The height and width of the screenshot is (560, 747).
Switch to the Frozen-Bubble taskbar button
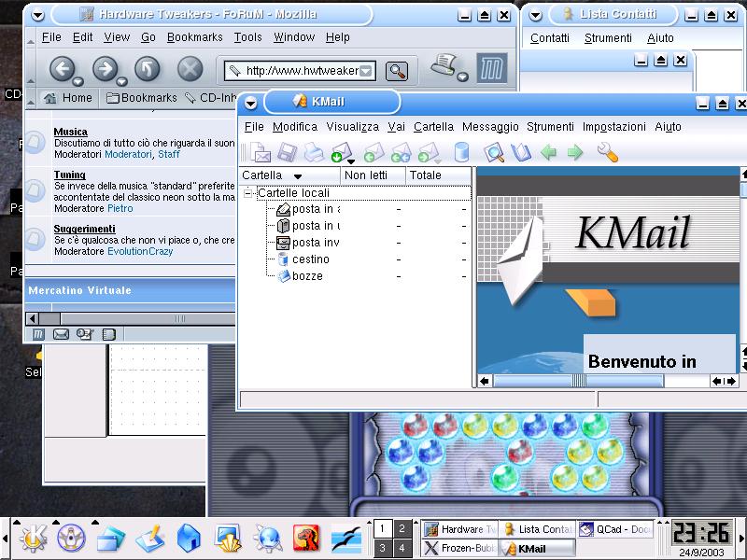(x=459, y=548)
